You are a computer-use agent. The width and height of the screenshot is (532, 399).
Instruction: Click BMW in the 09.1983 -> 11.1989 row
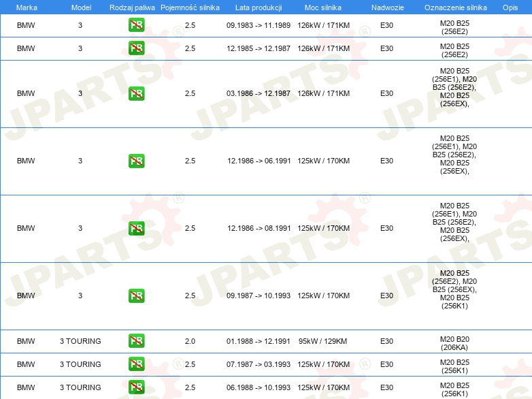coord(26,25)
